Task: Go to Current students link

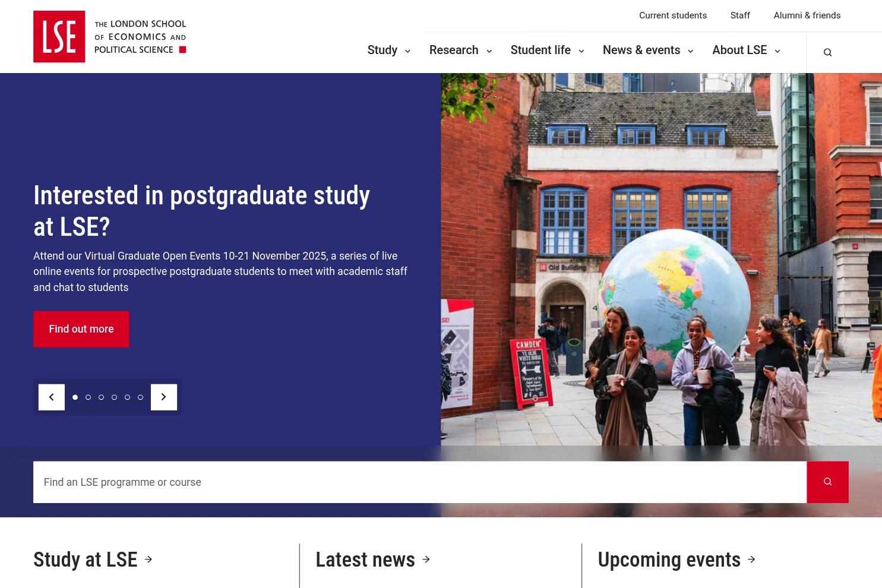Action: (673, 15)
